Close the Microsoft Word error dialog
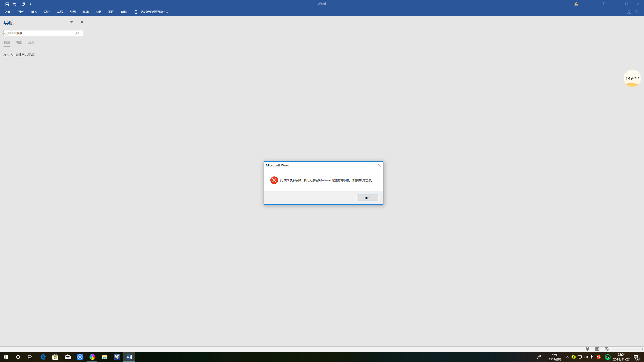The height and width of the screenshot is (362, 644). pyautogui.click(x=379, y=165)
